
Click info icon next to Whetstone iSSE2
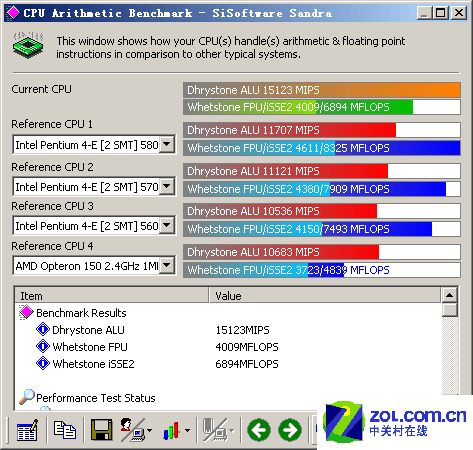click(x=43, y=363)
